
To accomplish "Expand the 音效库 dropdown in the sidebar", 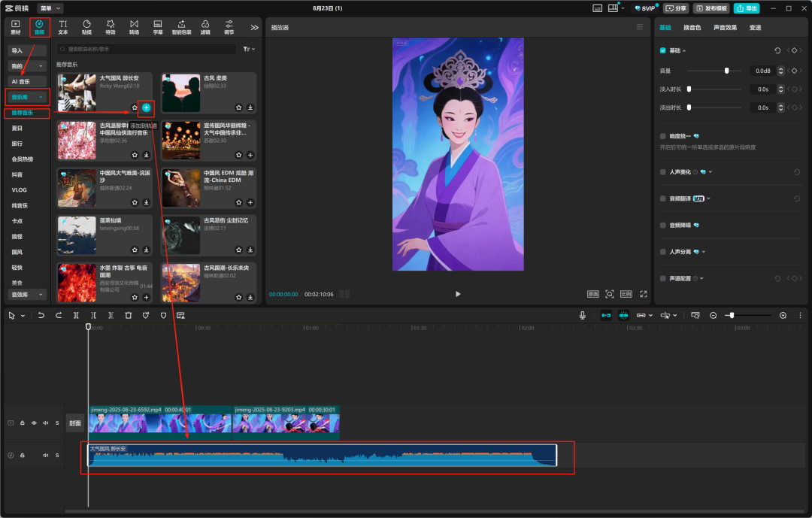I will click(26, 294).
